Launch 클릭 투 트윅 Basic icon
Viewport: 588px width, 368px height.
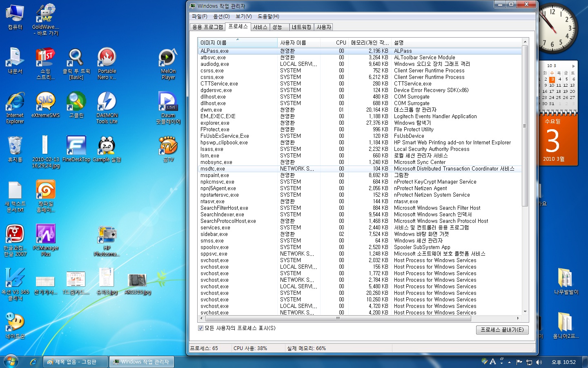[x=76, y=64]
